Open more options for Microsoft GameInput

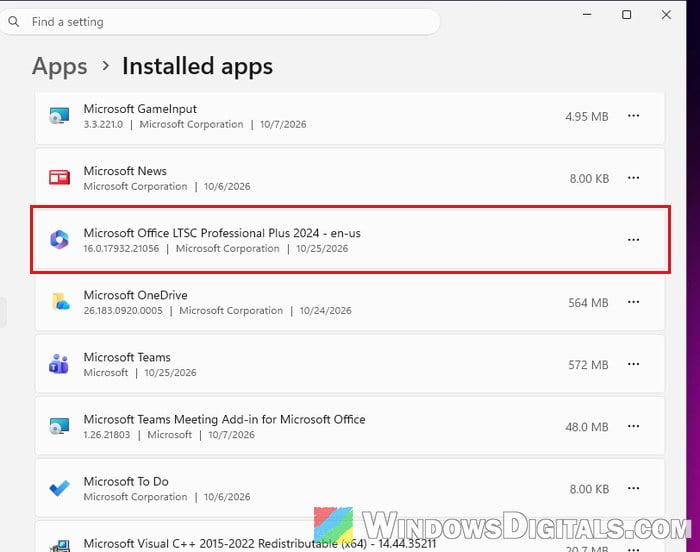point(633,116)
